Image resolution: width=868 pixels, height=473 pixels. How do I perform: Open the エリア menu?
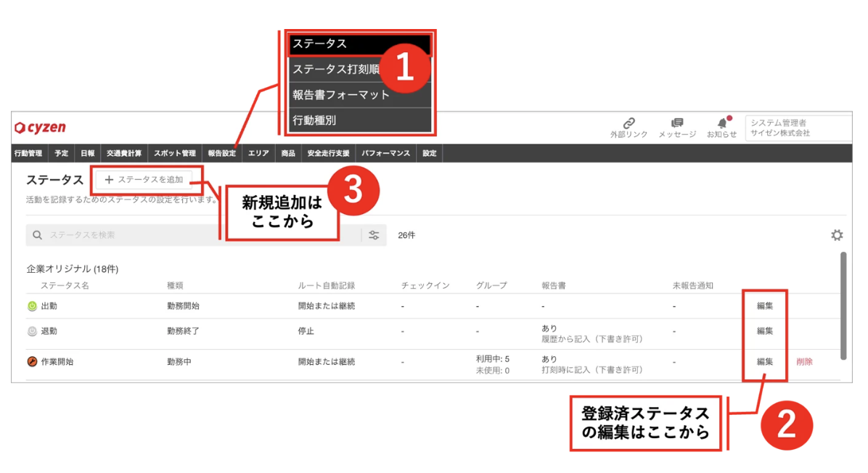[258, 153]
